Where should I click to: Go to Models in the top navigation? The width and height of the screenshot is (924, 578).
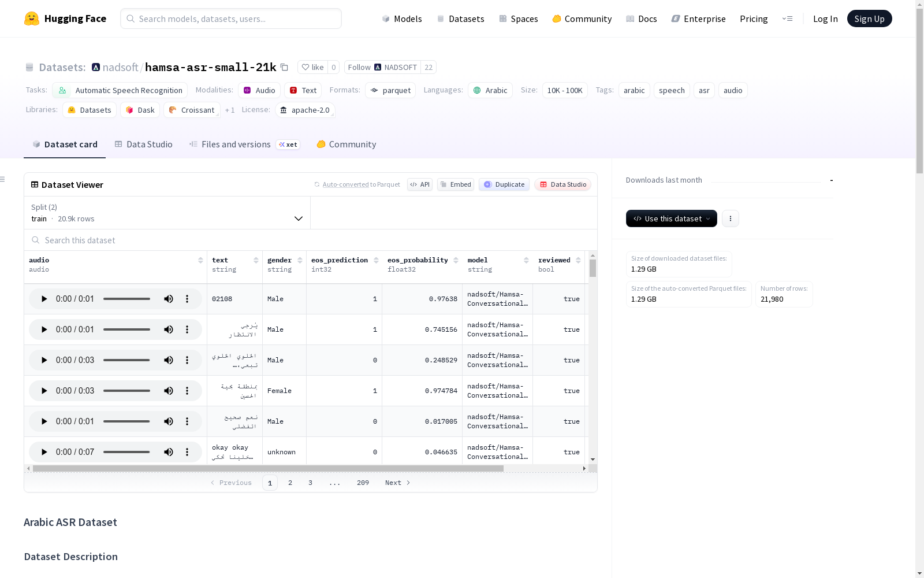coord(402,18)
